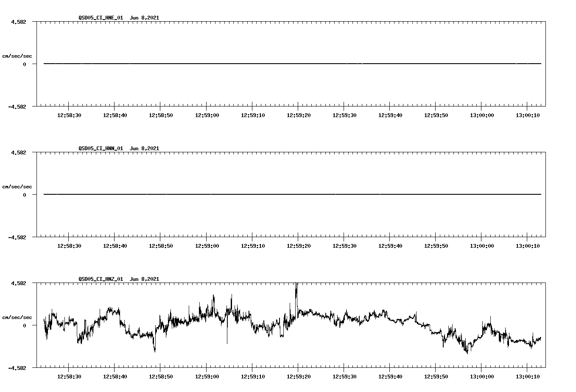Screen dimensions: 576x392
Task: Click the 12:59:40 time label under the HNN plot
Action: [x=390, y=246]
